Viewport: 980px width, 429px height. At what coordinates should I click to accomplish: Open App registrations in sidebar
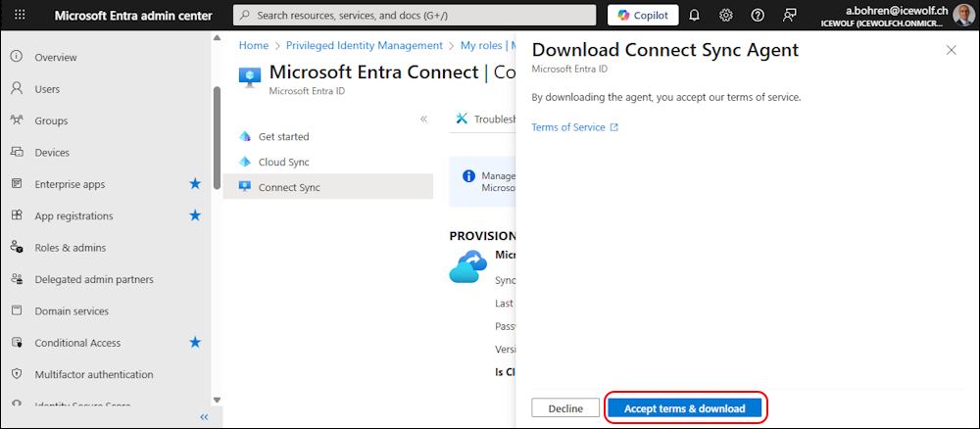click(73, 216)
